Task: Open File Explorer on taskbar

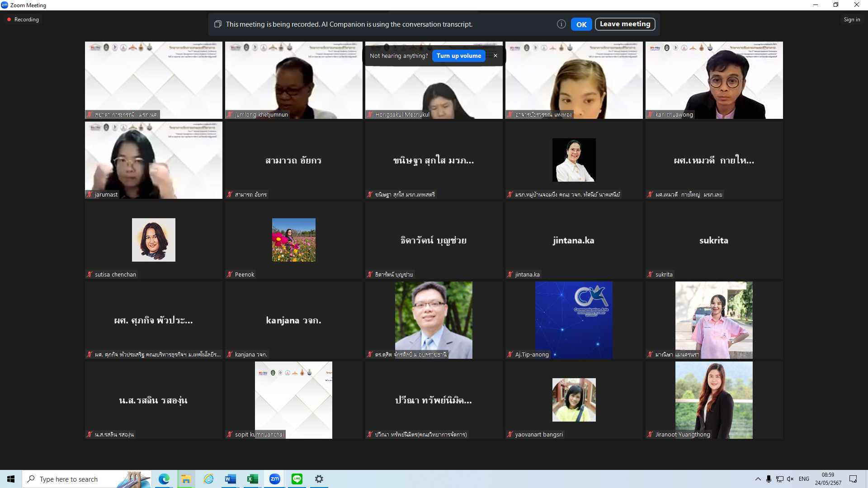Action: click(x=186, y=479)
